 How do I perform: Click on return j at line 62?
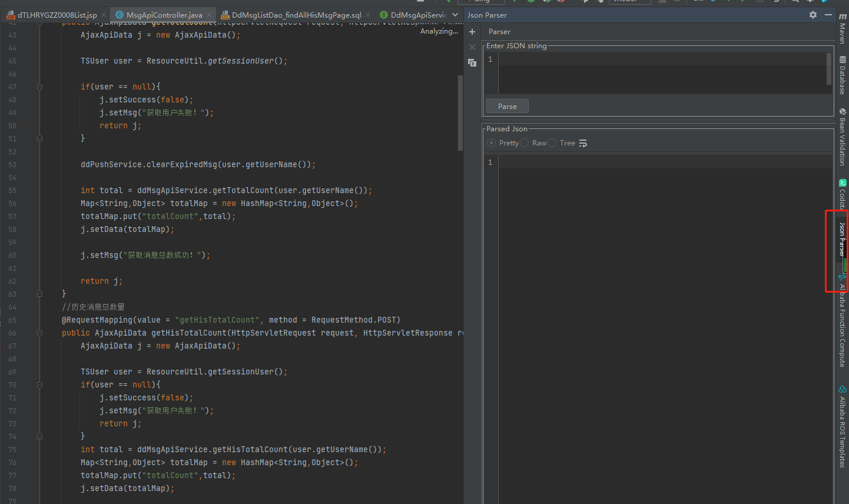101,281
